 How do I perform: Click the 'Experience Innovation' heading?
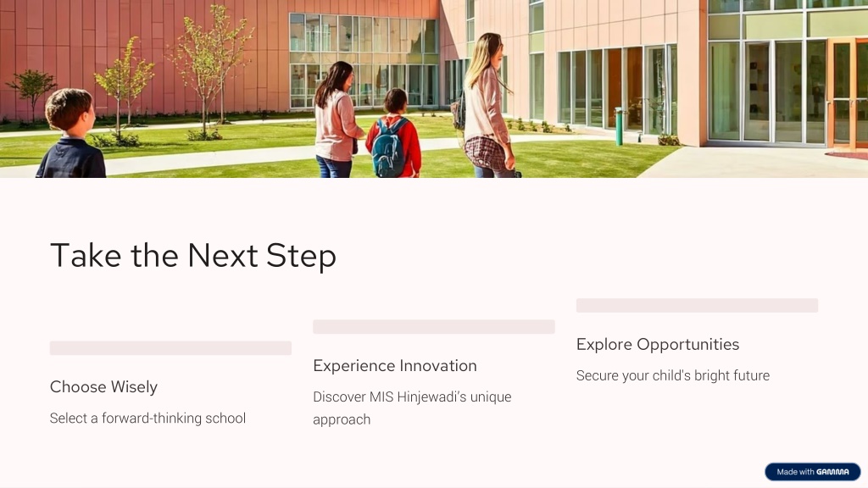(x=395, y=366)
